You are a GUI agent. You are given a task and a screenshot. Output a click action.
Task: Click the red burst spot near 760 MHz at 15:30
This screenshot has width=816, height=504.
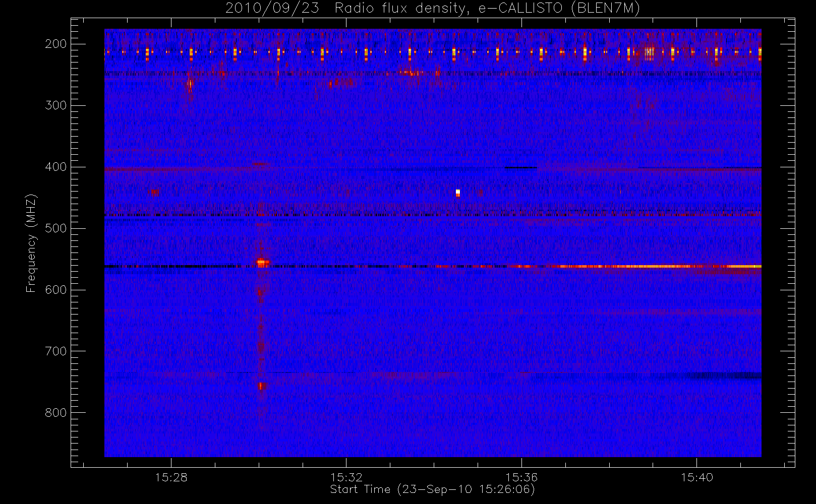click(x=262, y=386)
